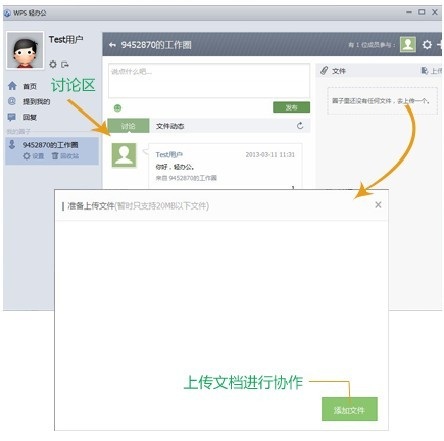This screenshot has width=444, height=441.
Task: Click the green 添加文件 button
Action: 350,409
